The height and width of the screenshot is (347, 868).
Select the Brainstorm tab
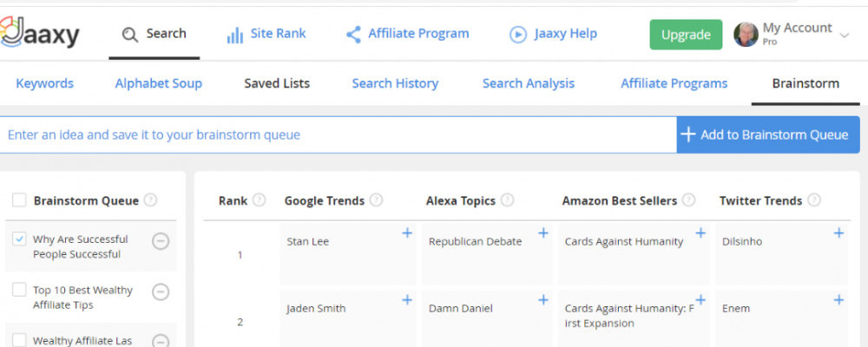pyautogui.click(x=806, y=83)
